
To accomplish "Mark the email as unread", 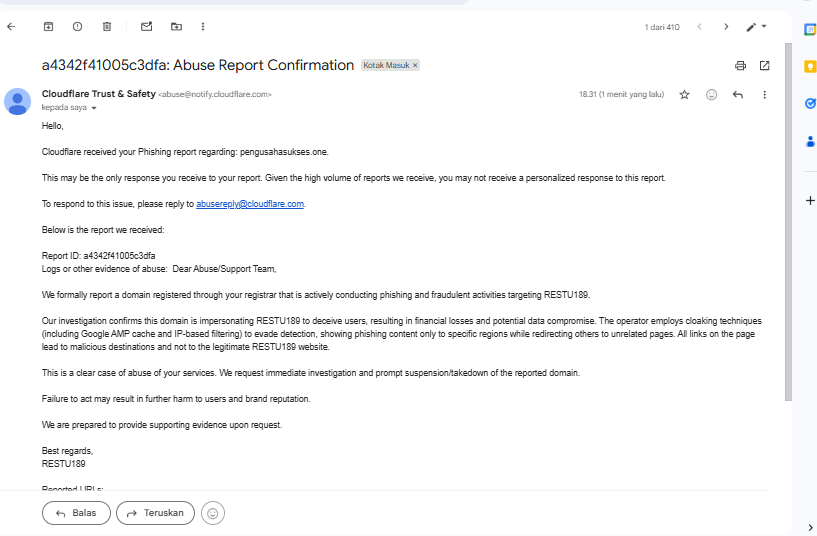I will coord(146,27).
